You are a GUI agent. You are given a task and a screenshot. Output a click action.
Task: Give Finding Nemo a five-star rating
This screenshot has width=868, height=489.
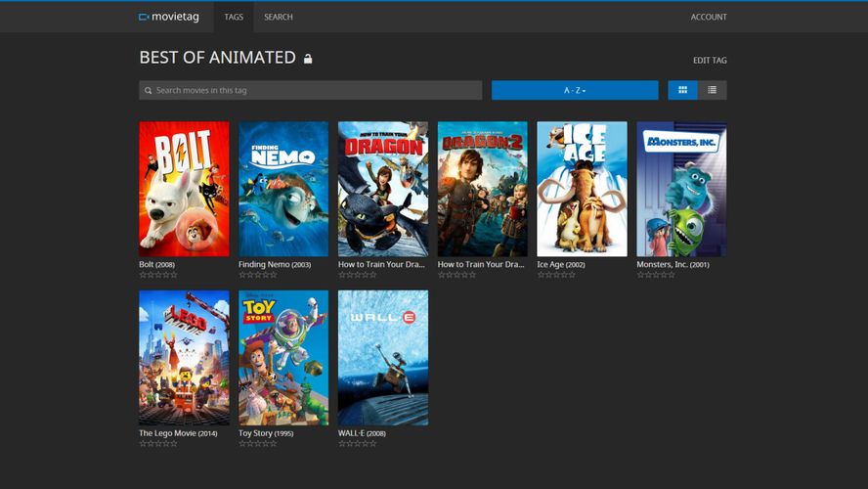[x=274, y=275]
